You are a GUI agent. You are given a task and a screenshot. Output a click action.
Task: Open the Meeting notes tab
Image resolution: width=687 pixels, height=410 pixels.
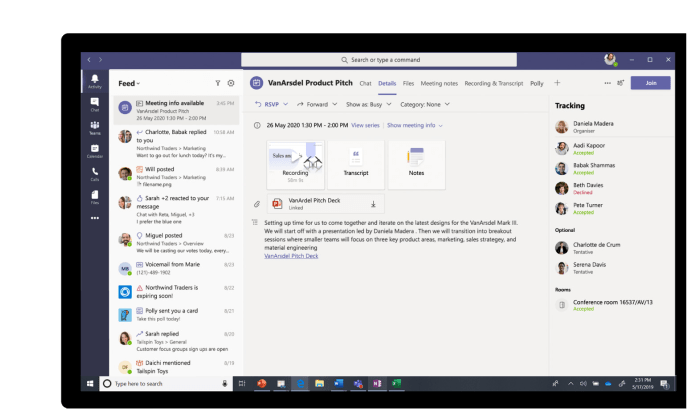pos(439,83)
